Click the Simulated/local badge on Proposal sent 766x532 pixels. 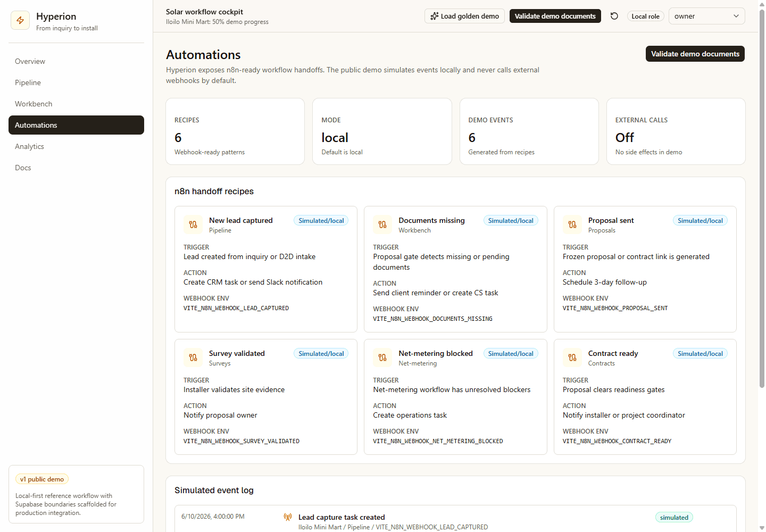[700, 221]
